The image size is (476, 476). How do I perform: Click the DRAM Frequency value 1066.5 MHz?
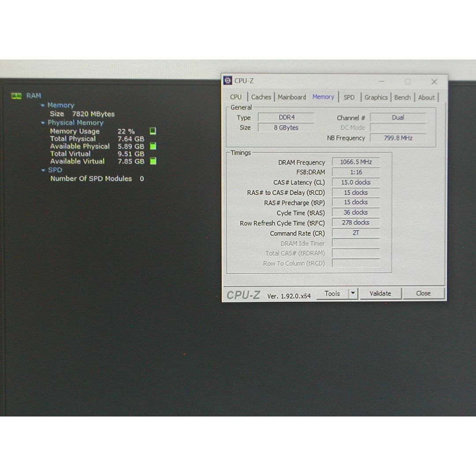pyautogui.click(x=356, y=162)
